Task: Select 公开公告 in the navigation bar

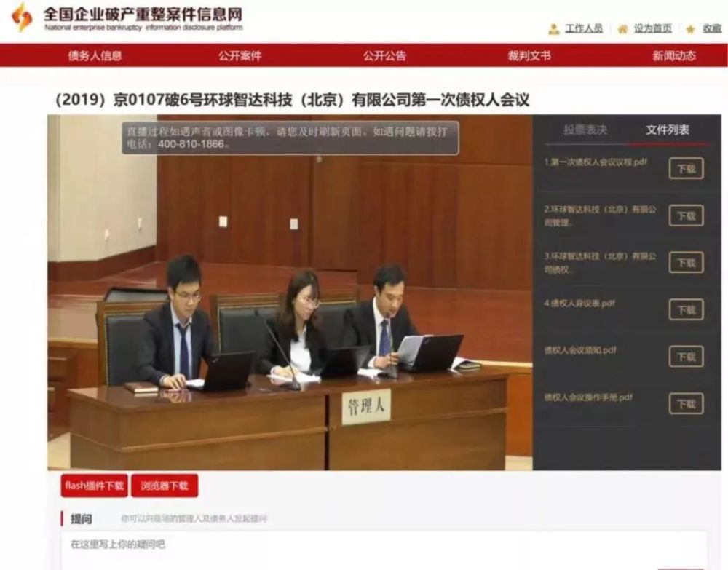Action: click(x=384, y=56)
